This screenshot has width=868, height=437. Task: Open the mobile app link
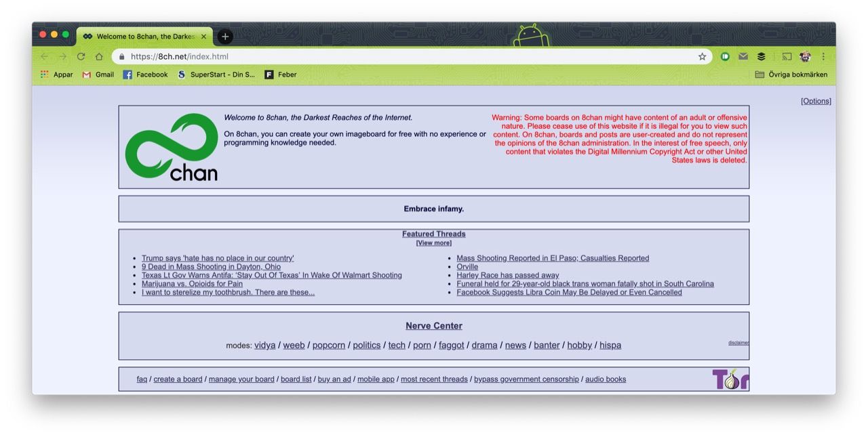click(376, 379)
